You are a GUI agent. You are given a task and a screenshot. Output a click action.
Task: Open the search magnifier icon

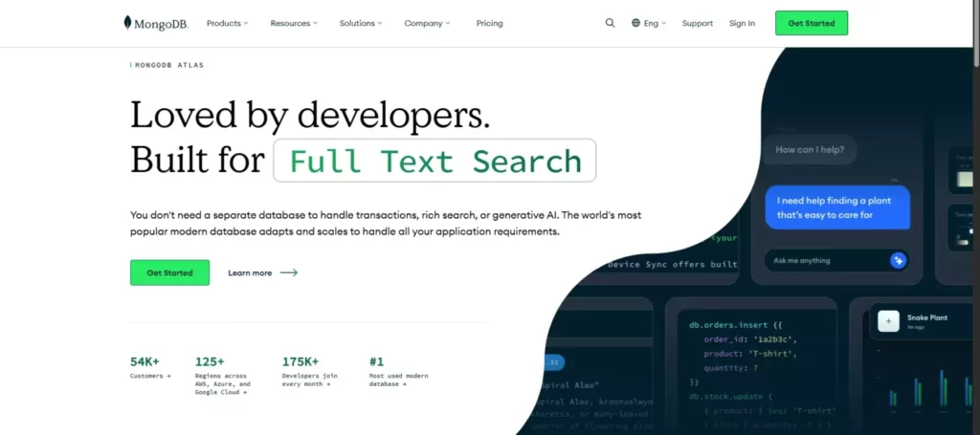(610, 23)
